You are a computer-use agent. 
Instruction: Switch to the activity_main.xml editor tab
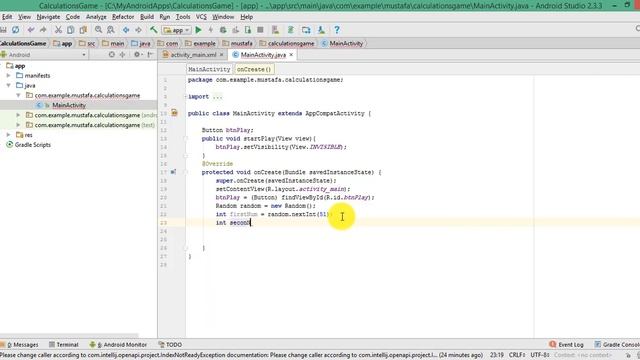(193, 55)
